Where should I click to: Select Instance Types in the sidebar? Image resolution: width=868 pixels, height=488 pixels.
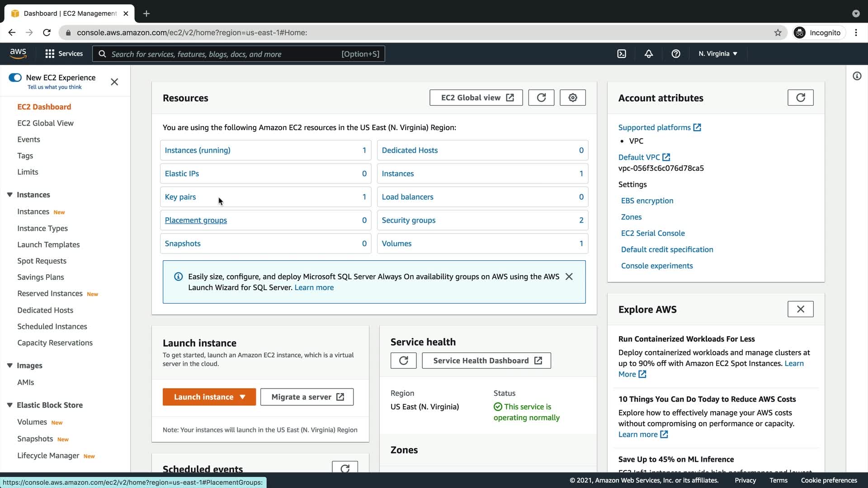coord(42,228)
